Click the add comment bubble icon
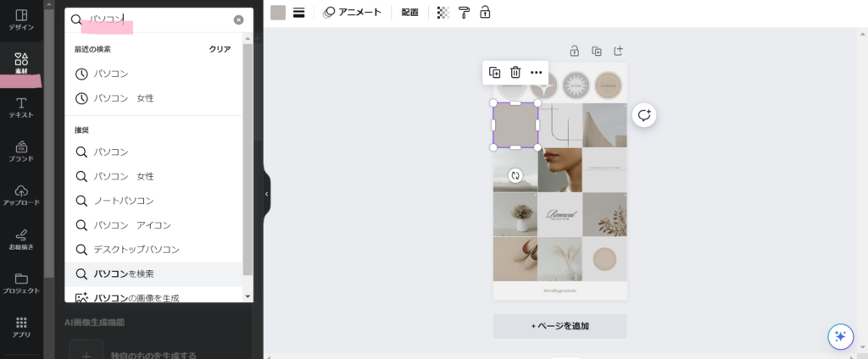 click(644, 115)
